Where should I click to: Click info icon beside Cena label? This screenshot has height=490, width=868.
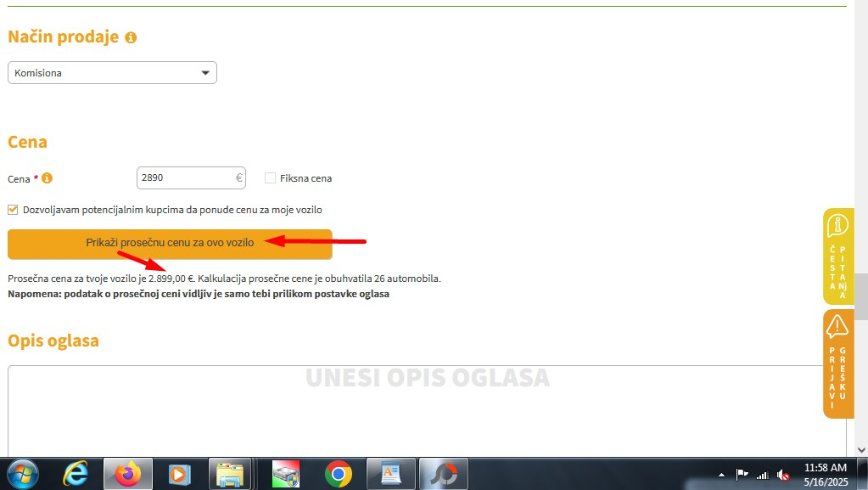tap(47, 178)
